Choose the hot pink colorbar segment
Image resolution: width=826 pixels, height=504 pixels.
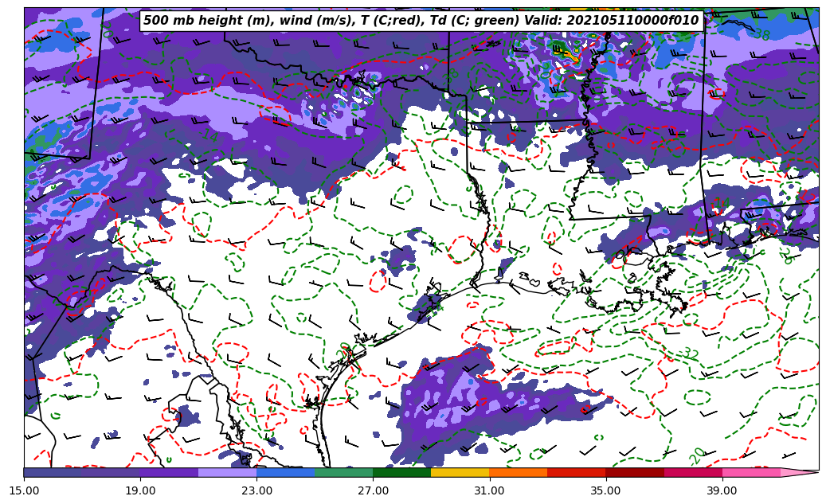tap(750, 472)
